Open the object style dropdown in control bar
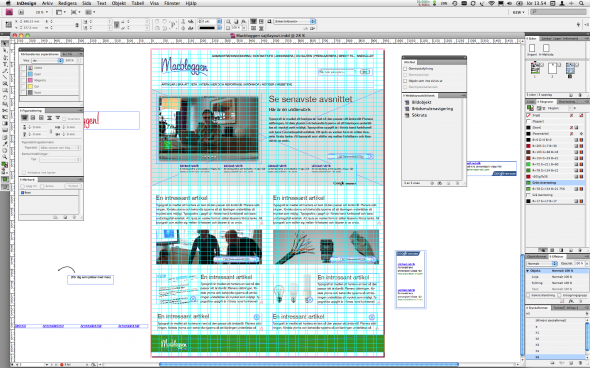 [x=295, y=21]
